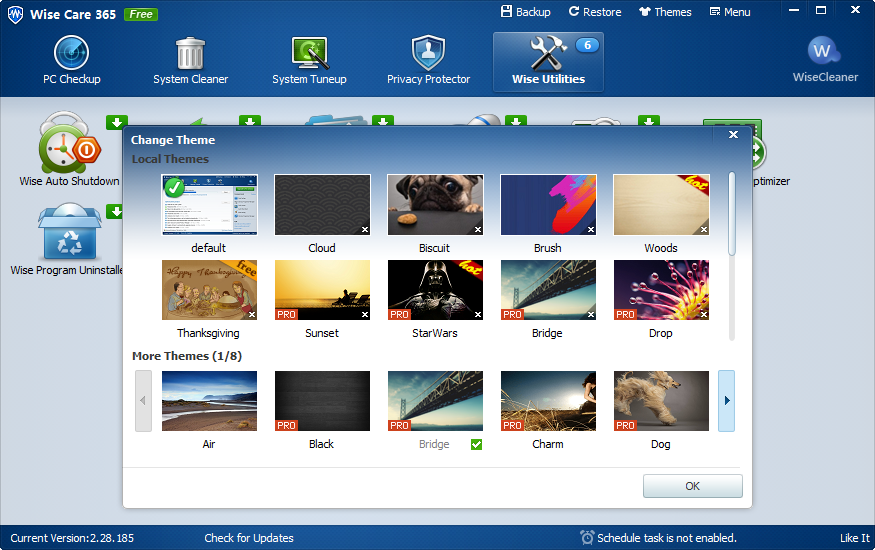The width and height of the screenshot is (875, 550).
Task: Select the Thanksgiving theme thumbnail
Action: (209, 290)
